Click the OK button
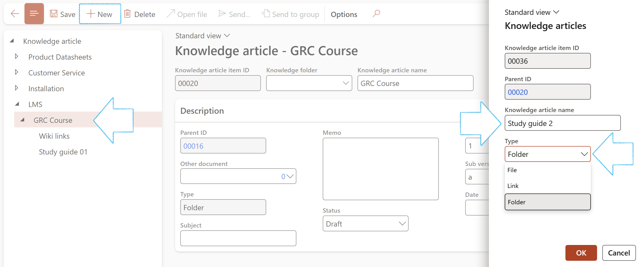The height and width of the screenshot is (267, 644). pyautogui.click(x=581, y=253)
